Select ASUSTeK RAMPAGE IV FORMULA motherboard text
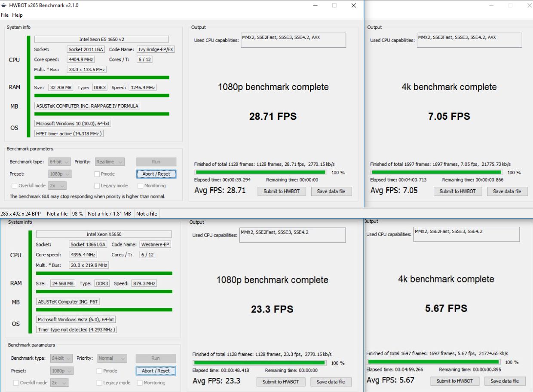The width and height of the screenshot is (533, 392). [x=87, y=106]
